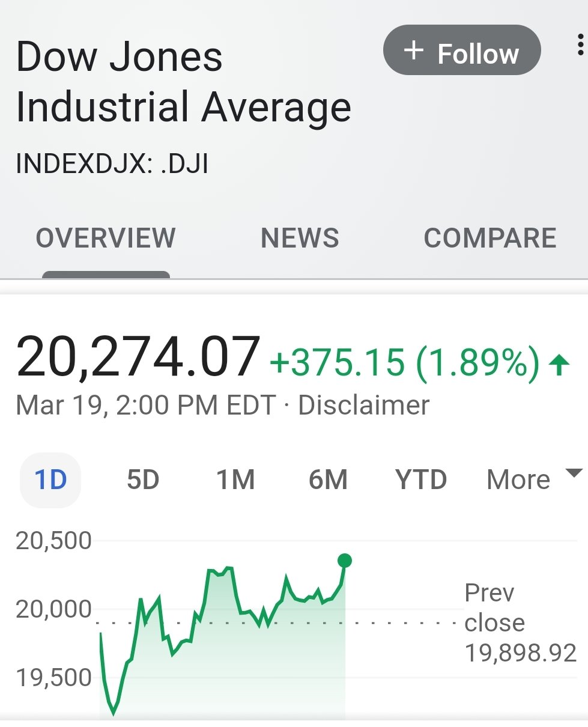The width and height of the screenshot is (588, 727).
Task: Click the Prev close 19,898.92 label
Action: point(520,623)
